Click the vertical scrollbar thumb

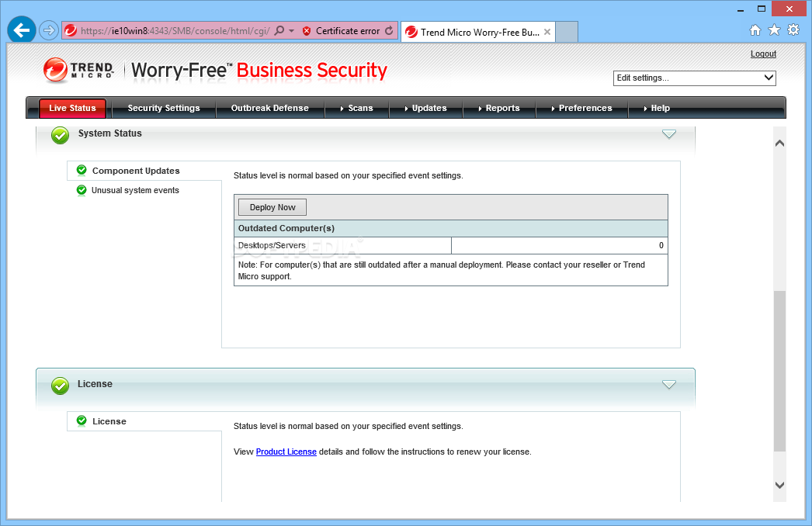779,371
